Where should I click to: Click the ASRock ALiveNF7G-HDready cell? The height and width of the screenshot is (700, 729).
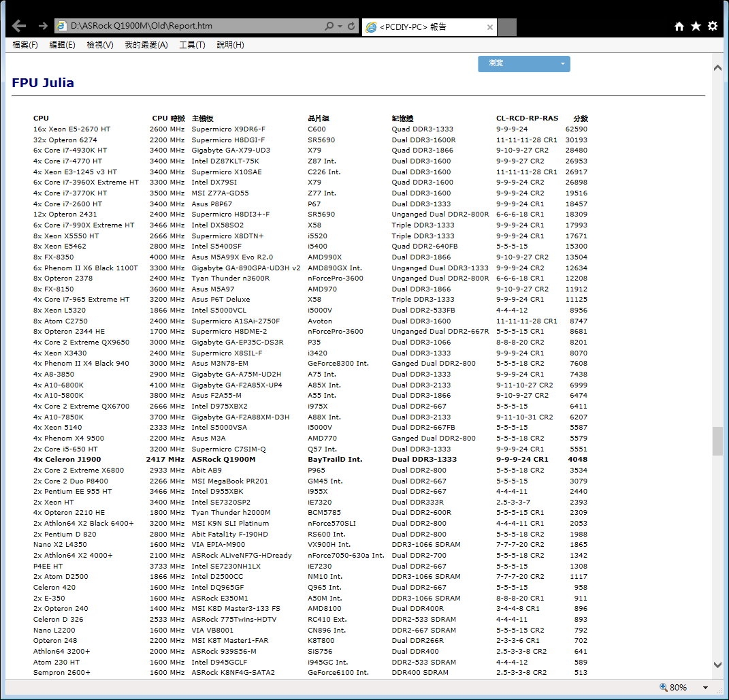[242, 555]
